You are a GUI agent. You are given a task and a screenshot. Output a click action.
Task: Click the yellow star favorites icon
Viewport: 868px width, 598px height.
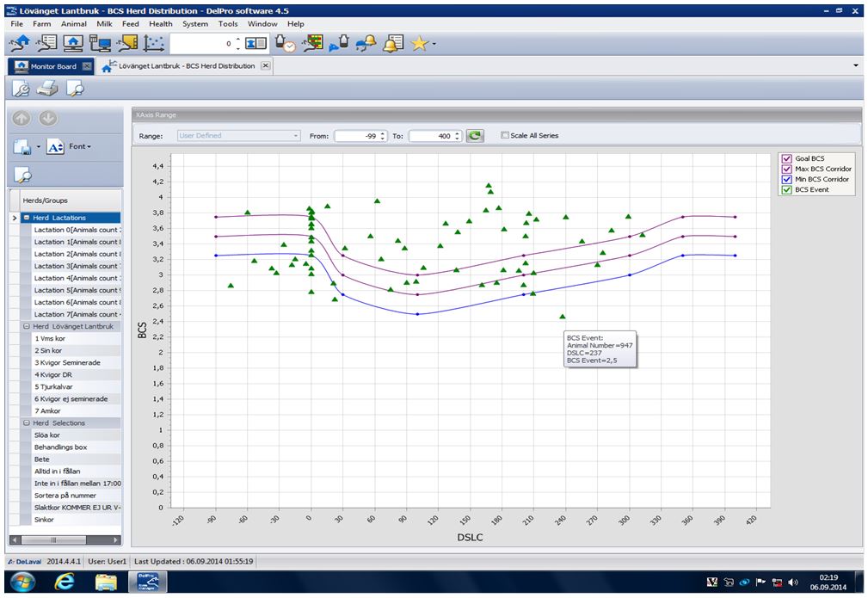point(419,43)
